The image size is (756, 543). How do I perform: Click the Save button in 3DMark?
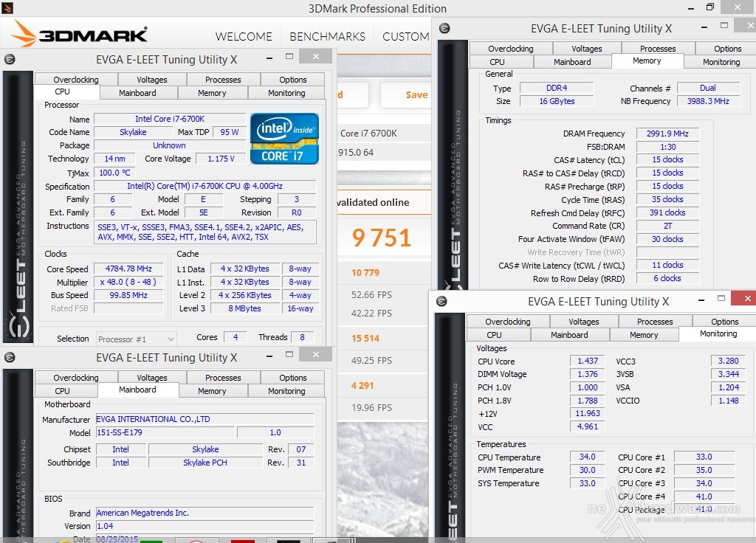point(406,95)
